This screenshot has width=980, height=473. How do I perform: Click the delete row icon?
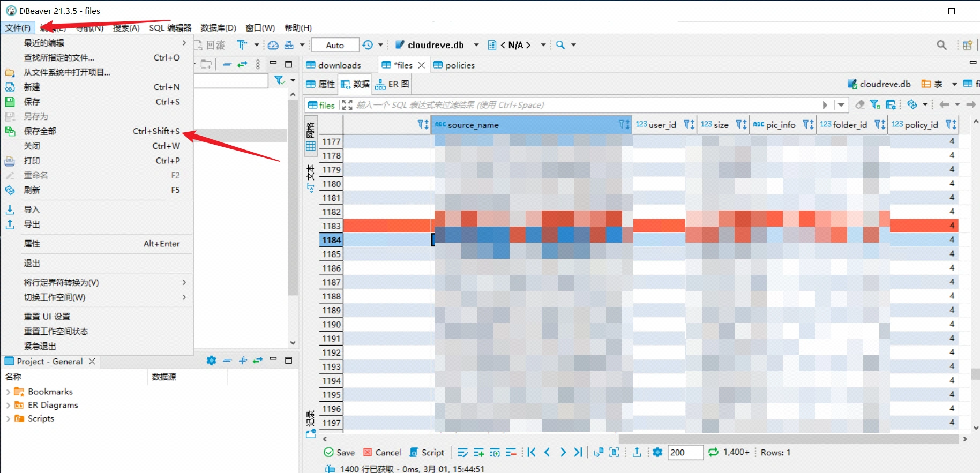click(x=511, y=453)
